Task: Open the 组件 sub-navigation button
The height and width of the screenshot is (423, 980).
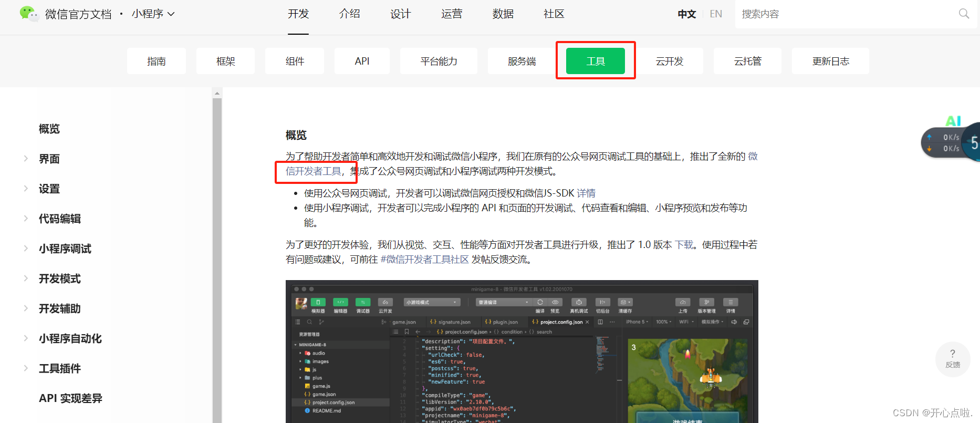Action: click(295, 61)
